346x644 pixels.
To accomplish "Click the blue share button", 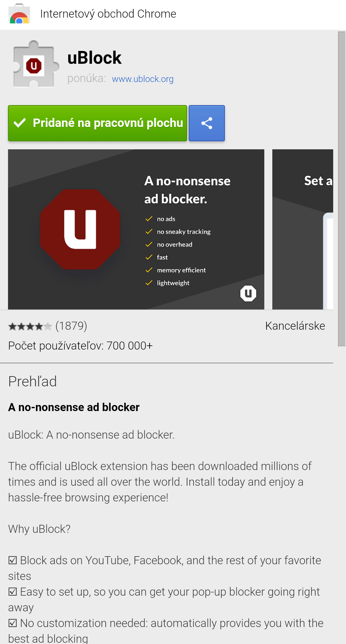I will (207, 123).
